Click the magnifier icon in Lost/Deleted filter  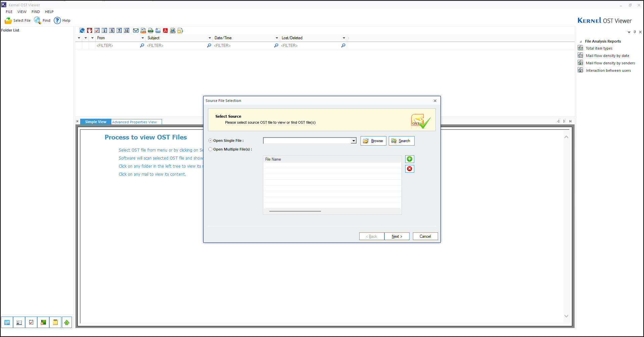coord(343,46)
